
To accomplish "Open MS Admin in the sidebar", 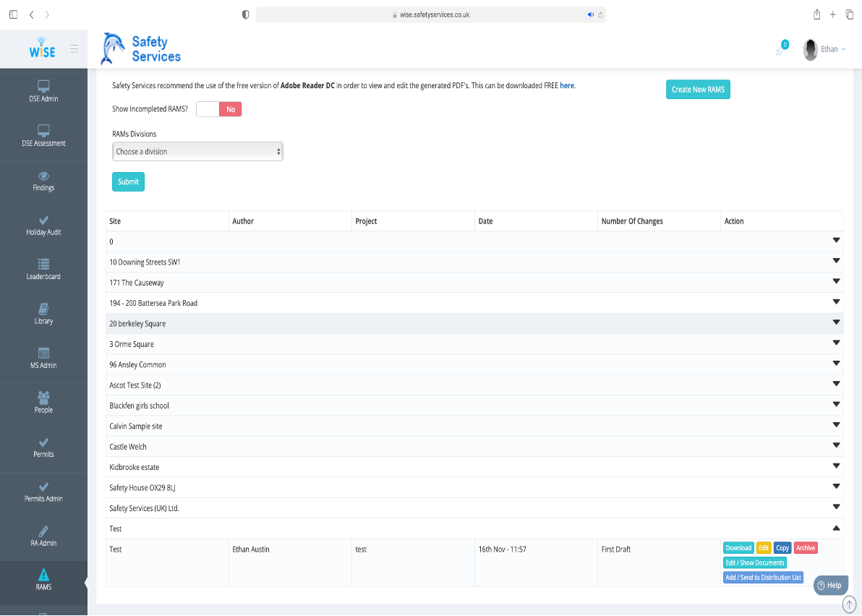I will click(x=43, y=359).
